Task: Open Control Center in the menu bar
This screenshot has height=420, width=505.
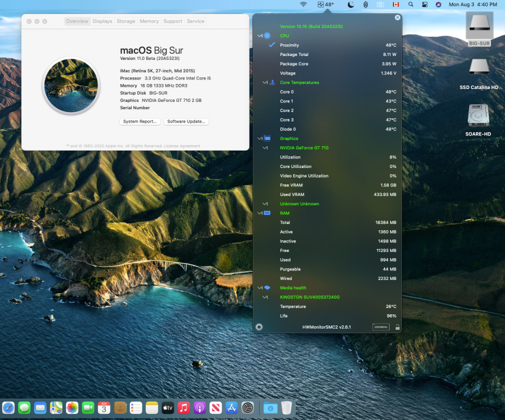Action: 425,4
